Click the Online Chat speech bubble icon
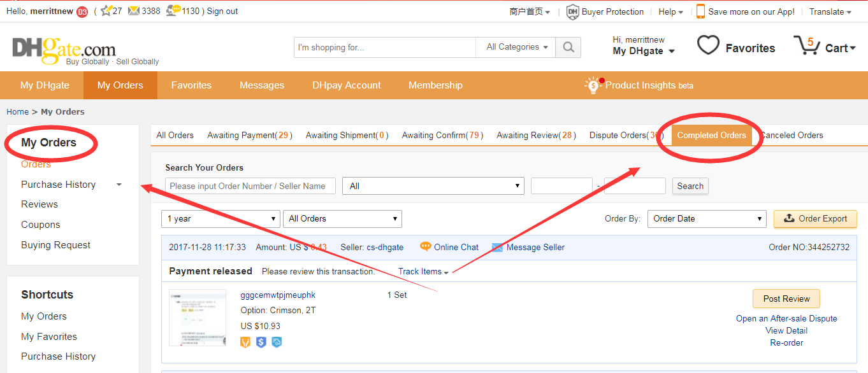This screenshot has width=868, height=373. 426,247
